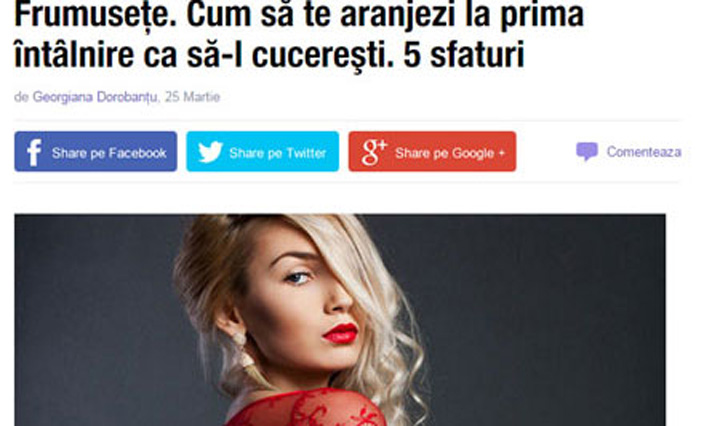Click the plus sign after "Google"
720x426 pixels.
click(x=501, y=153)
